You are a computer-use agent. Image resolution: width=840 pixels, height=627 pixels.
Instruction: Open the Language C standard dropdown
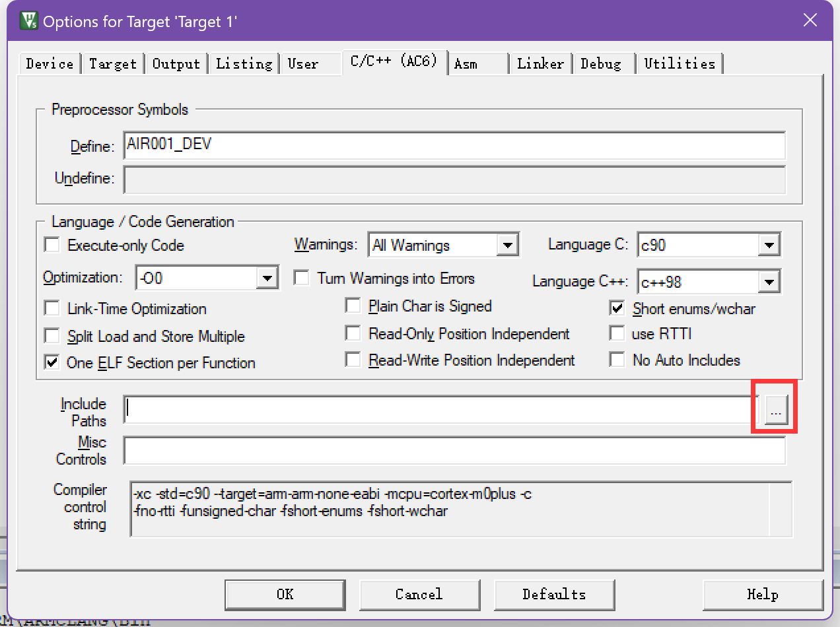(x=769, y=246)
